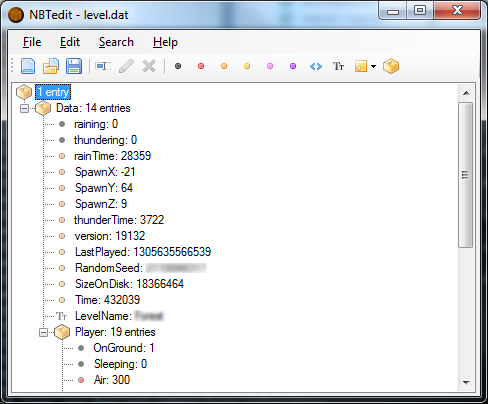
Task: Open the Search menu
Action: coord(116,42)
